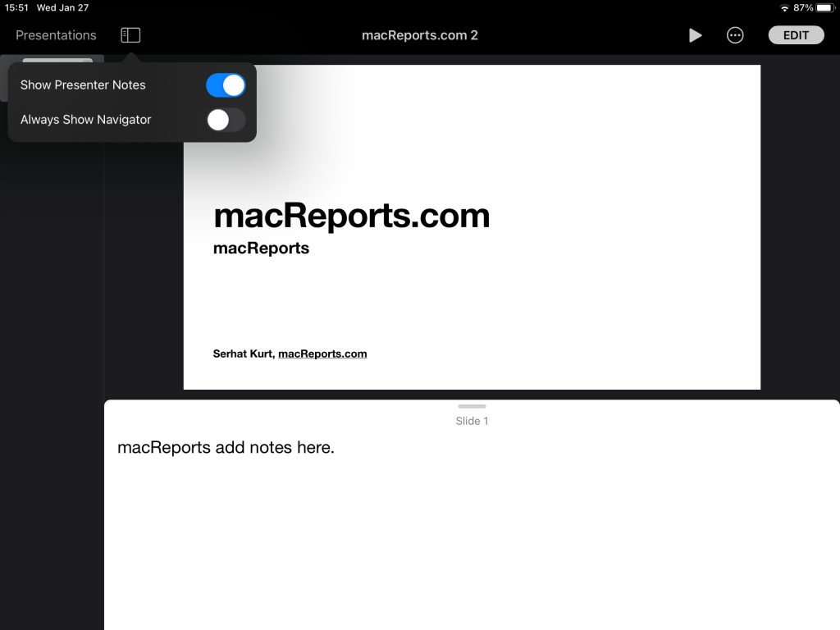
Task: Return to Presentations browser
Action: [55, 34]
